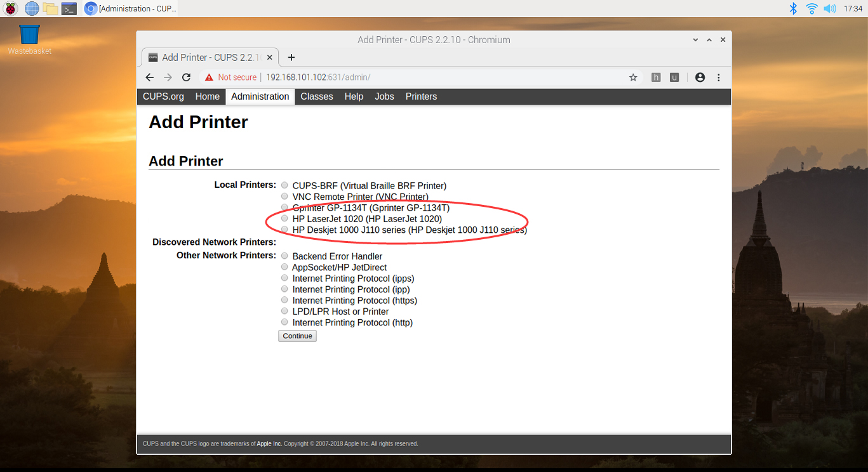The height and width of the screenshot is (472, 868).
Task: Select the CUPS-BRF Virtual Braille printer radio
Action: click(x=284, y=185)
